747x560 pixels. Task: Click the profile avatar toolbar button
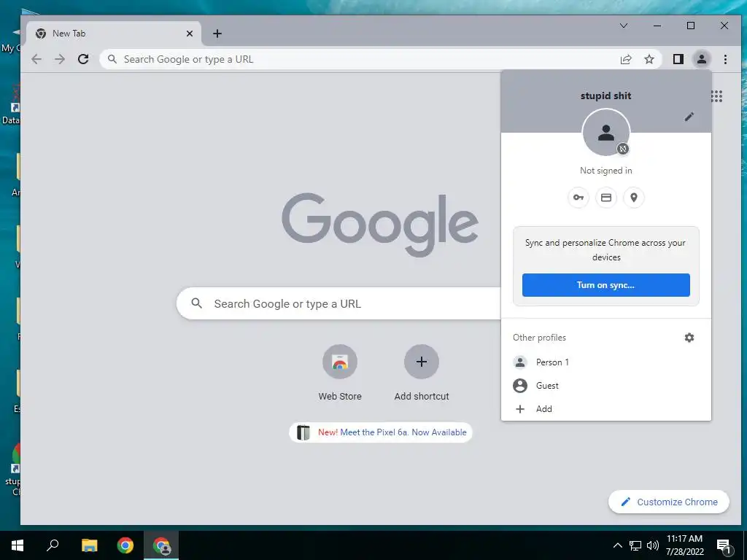coord(701,59)
